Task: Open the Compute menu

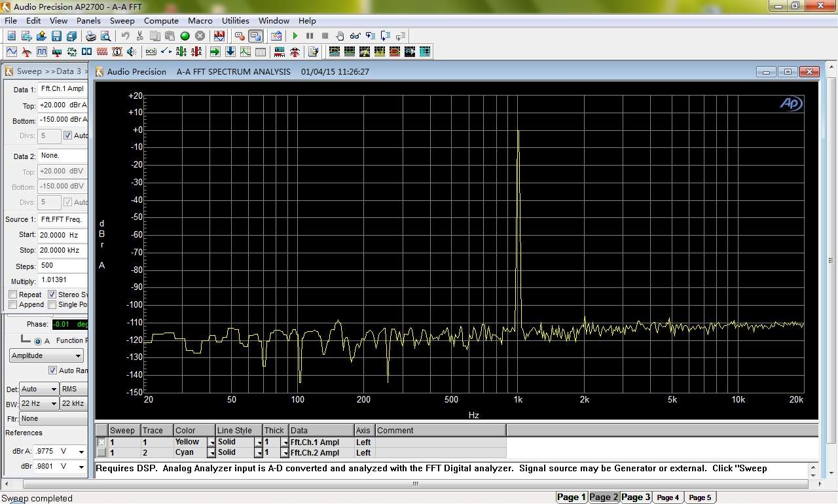Action: [161, 21]
